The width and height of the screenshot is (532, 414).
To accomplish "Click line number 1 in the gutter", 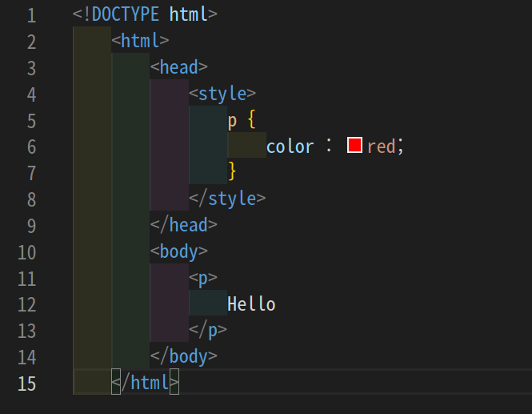I will click(x=31, y=16).
